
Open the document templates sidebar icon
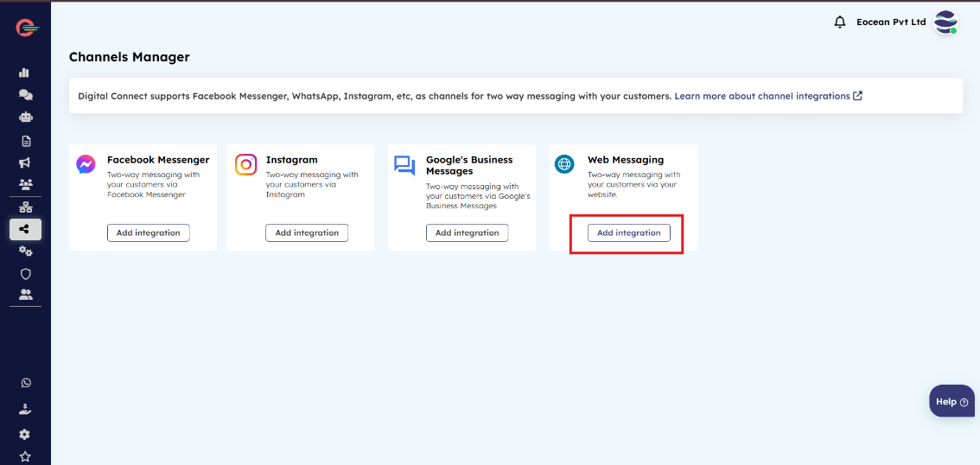point(25,140)
